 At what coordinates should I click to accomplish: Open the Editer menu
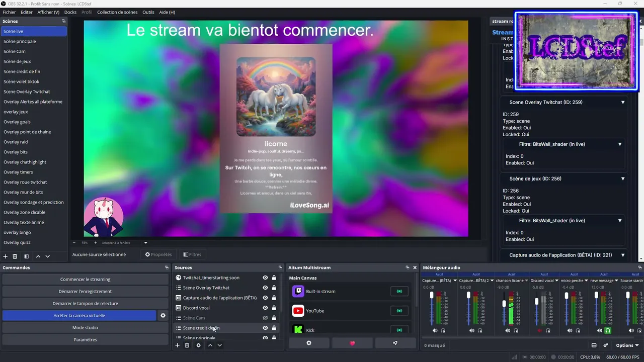point(27,12)
